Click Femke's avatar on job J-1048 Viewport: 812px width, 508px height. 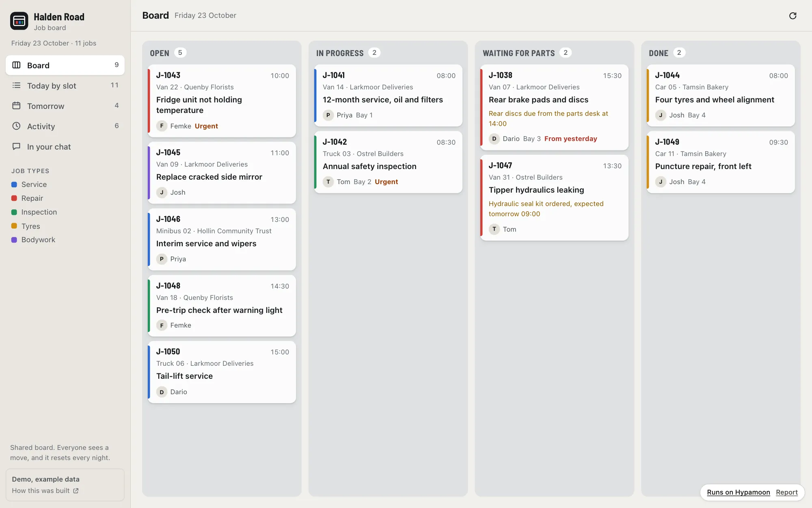click(x=162, y=325)
